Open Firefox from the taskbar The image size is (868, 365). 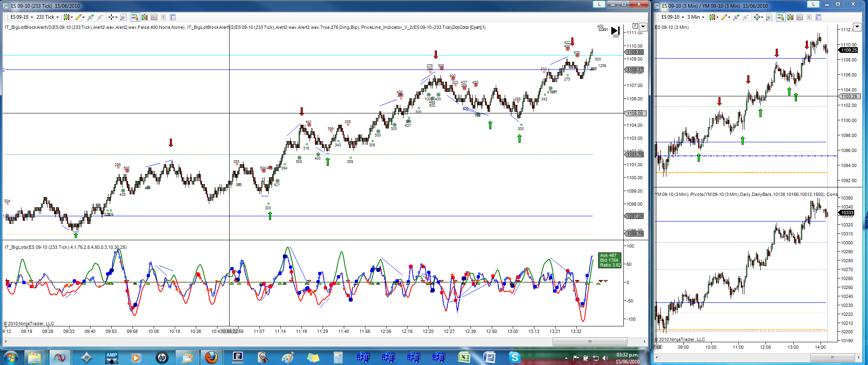[x=211, y=358]
